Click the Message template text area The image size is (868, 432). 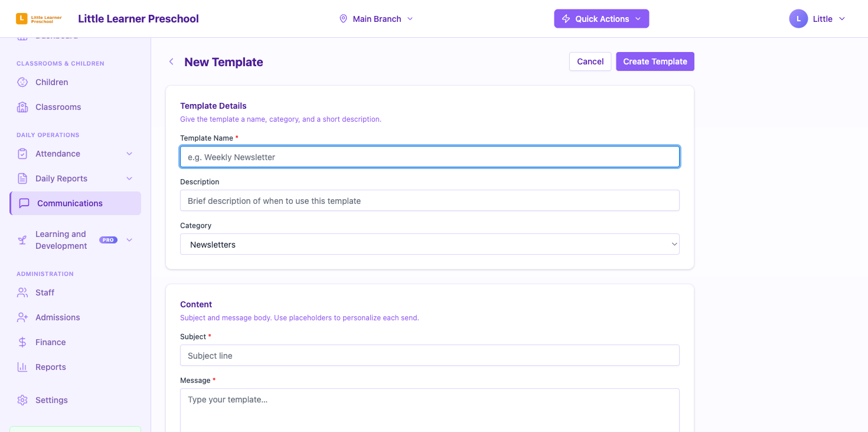tap(430, 410)
